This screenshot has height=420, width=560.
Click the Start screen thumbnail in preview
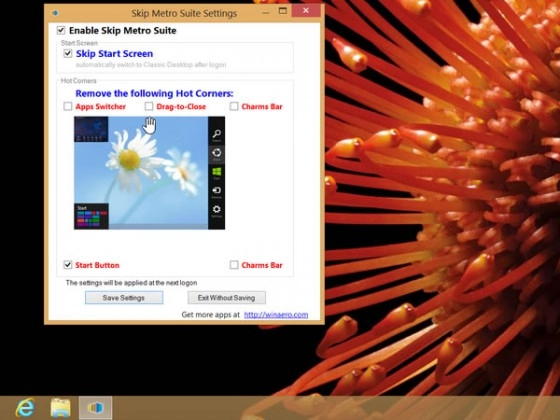(91, 216)
